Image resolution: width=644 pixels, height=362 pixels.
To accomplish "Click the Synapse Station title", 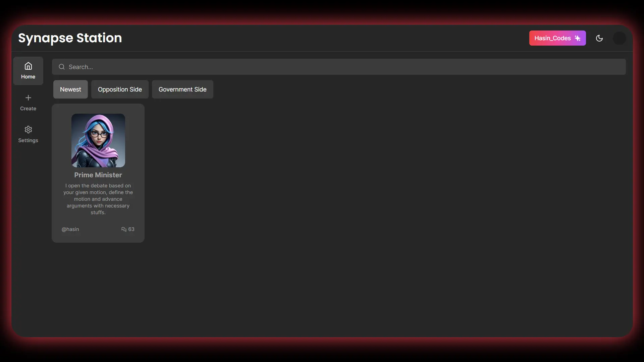I will coord(70,38).
